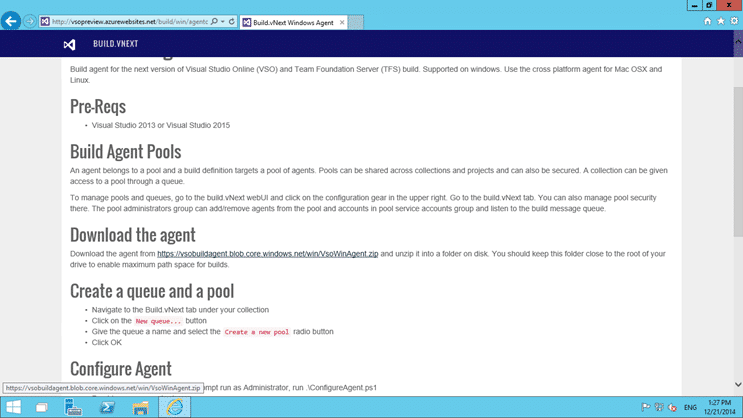The width and height of the screenshot is (743, 418).
Task: Click the browser forward arrow button
Action: click(x=29, y=22)
